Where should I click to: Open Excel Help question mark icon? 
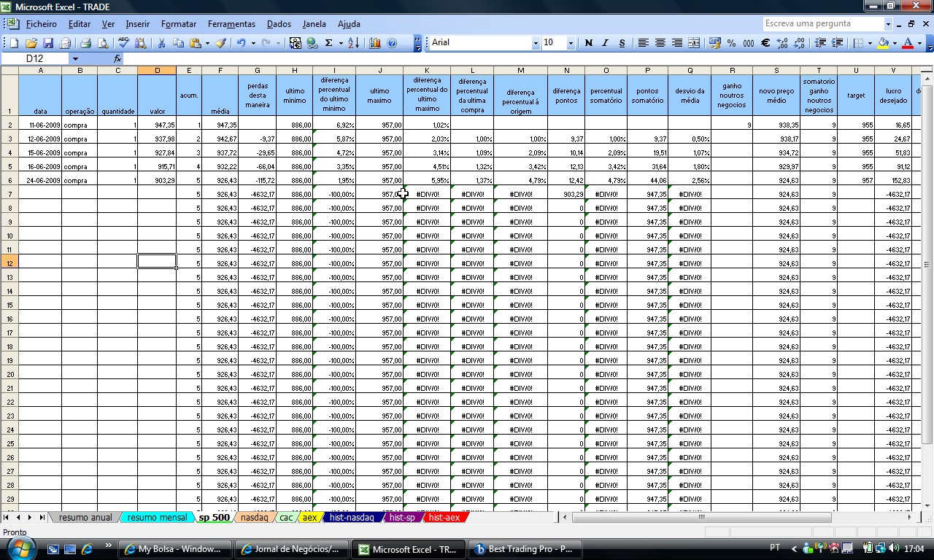(x=392, y=43)
